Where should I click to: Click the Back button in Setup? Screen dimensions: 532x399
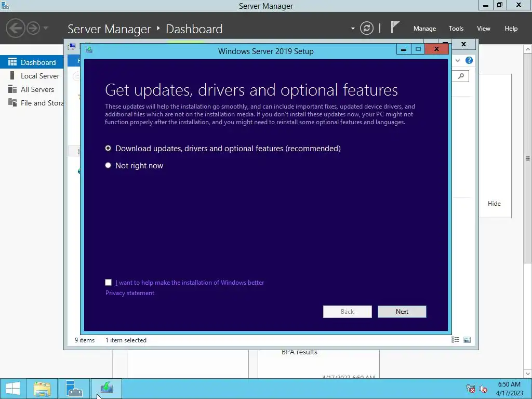347,312
